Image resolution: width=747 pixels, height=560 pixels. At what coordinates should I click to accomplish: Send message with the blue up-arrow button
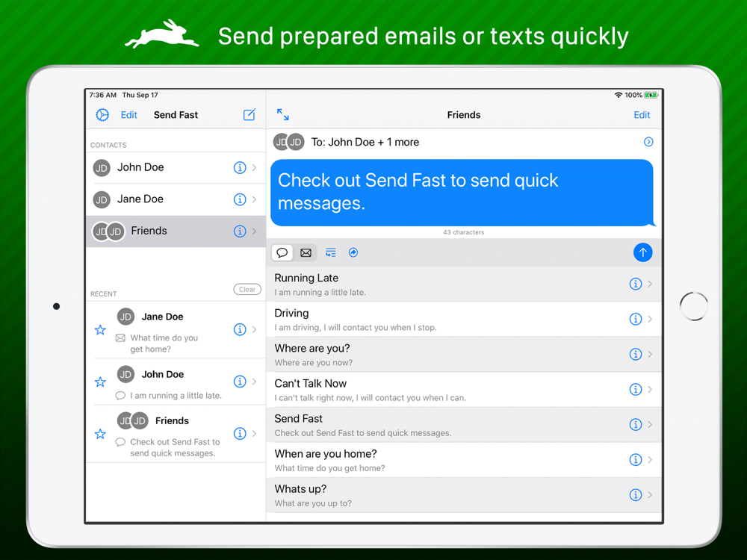click(642, 252)
